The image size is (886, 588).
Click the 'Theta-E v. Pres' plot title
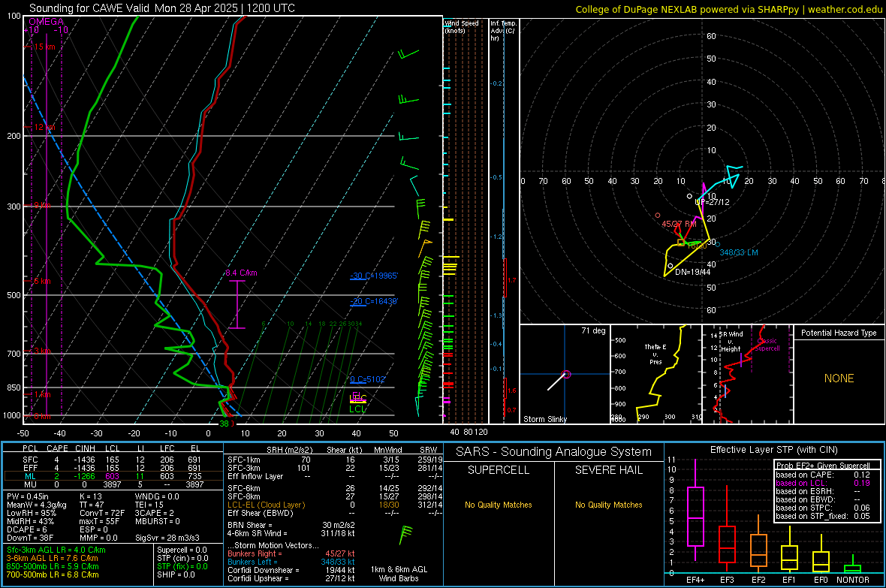(x=655, y=354)
